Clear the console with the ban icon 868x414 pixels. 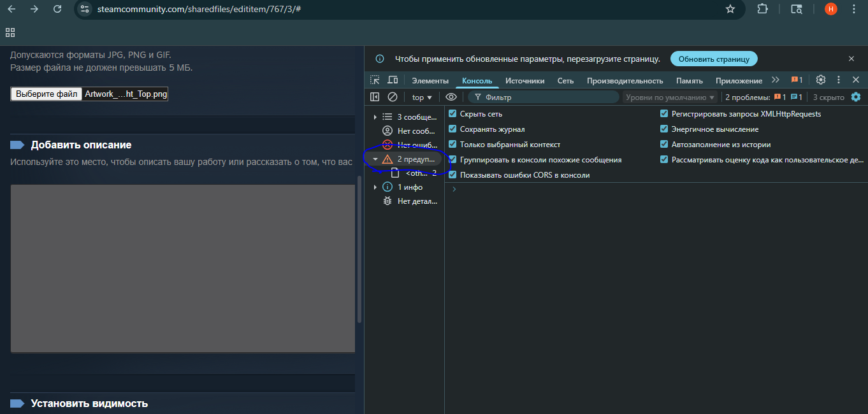pos(393,97)
